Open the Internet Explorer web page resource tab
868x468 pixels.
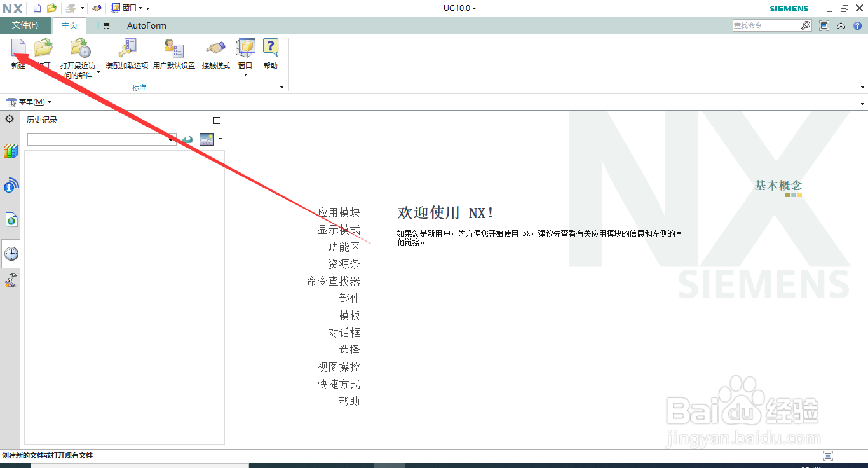point(11,220)
